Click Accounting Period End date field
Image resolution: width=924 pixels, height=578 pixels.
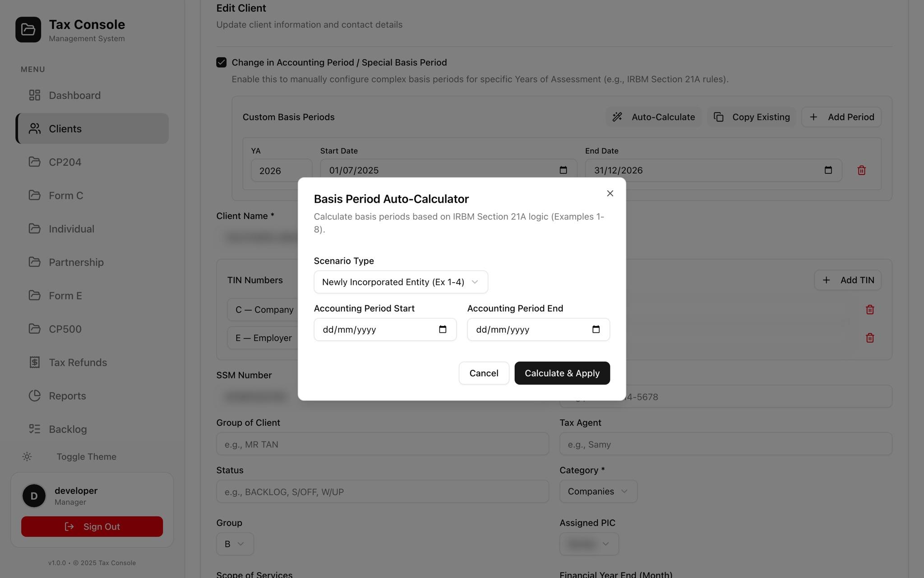coord(538,329)
